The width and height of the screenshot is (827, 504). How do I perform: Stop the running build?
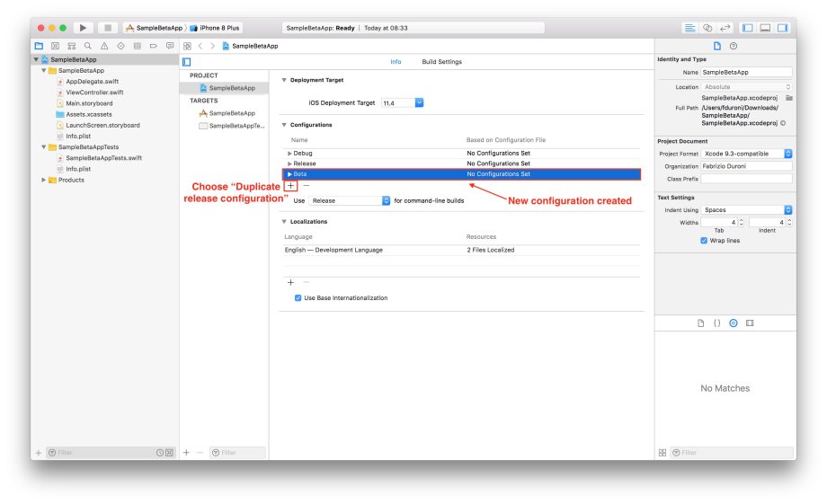(108, 28)
